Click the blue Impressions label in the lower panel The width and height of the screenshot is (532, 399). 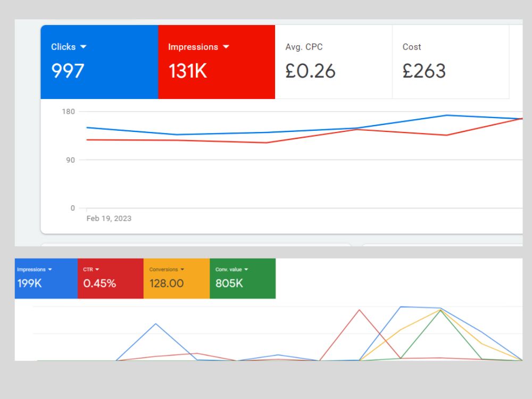coord(31,269)
